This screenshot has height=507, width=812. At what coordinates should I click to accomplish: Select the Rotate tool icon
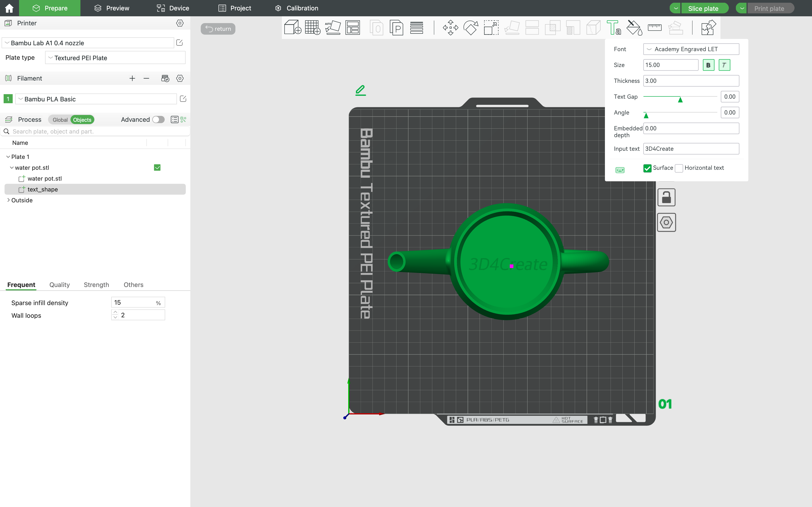click(x=470, y=27)
